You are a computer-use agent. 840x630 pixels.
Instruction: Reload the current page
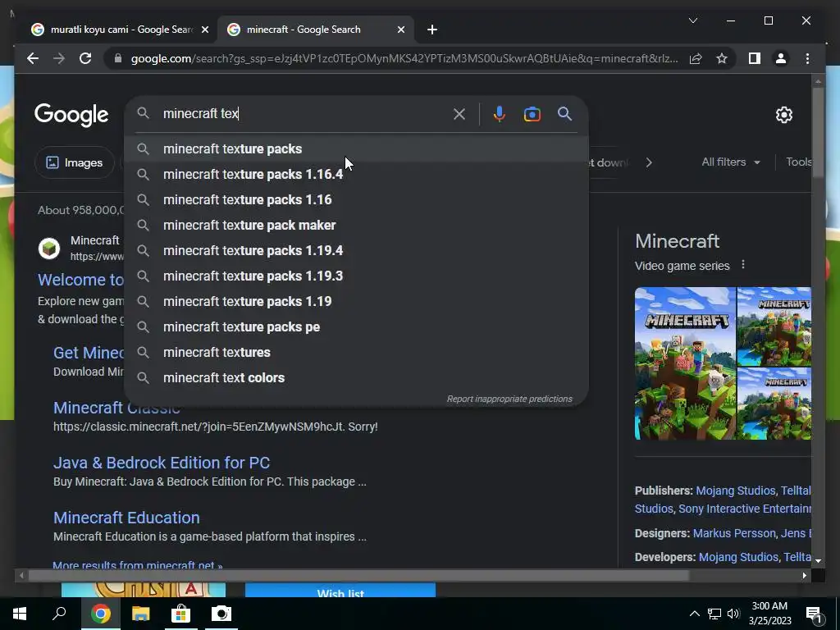85,58
